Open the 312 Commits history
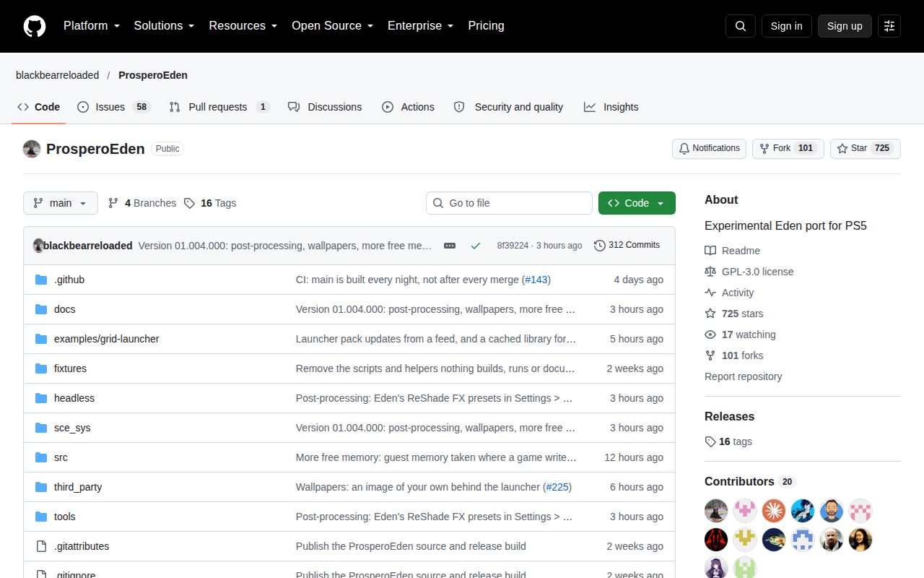This screenshot has width=924, height=578. coord(627,246)
